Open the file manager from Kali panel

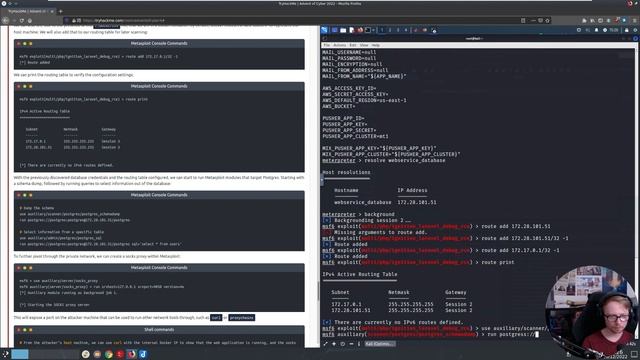343,30
